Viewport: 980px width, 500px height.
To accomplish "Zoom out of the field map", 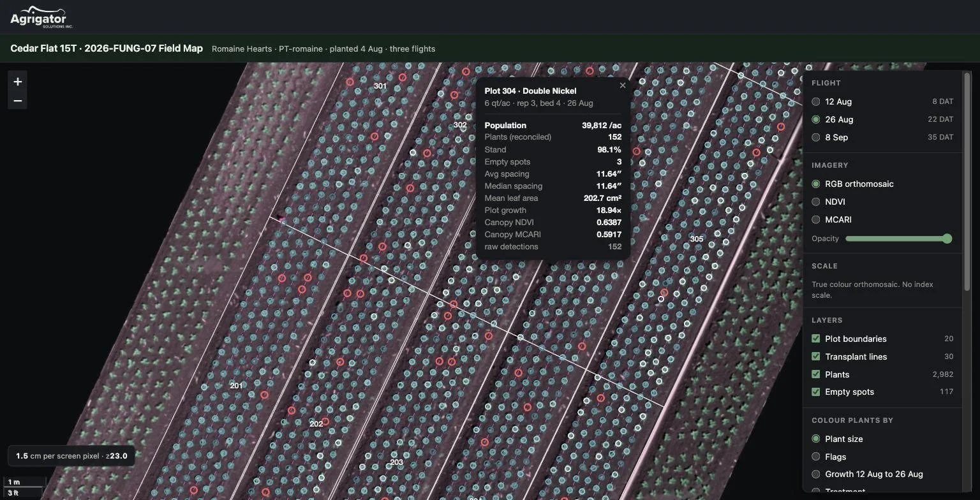I will [x=18, y=101].
